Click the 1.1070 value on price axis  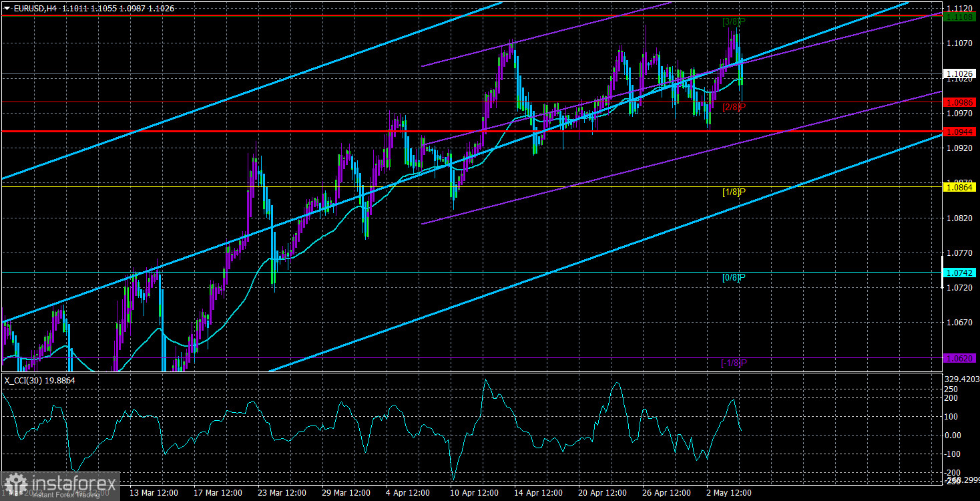pos(959,43)
